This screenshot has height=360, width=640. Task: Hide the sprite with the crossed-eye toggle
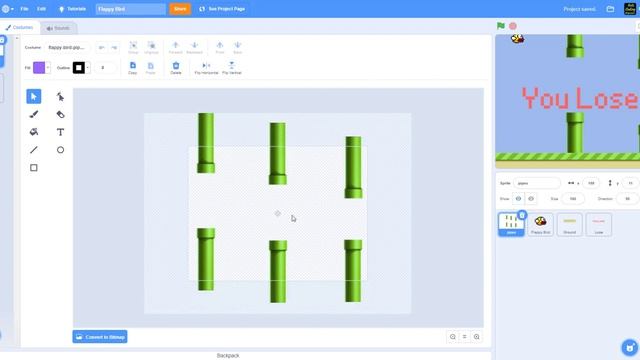coord(531,199)
